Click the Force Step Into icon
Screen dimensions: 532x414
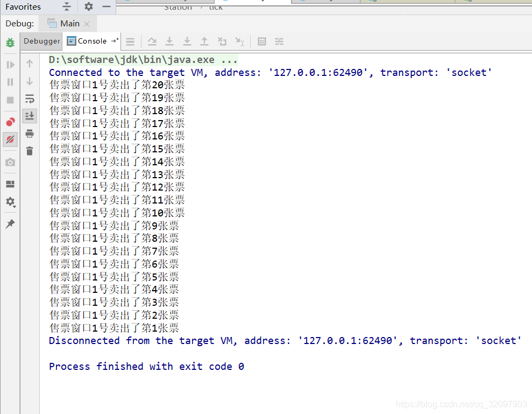point(187,41)
